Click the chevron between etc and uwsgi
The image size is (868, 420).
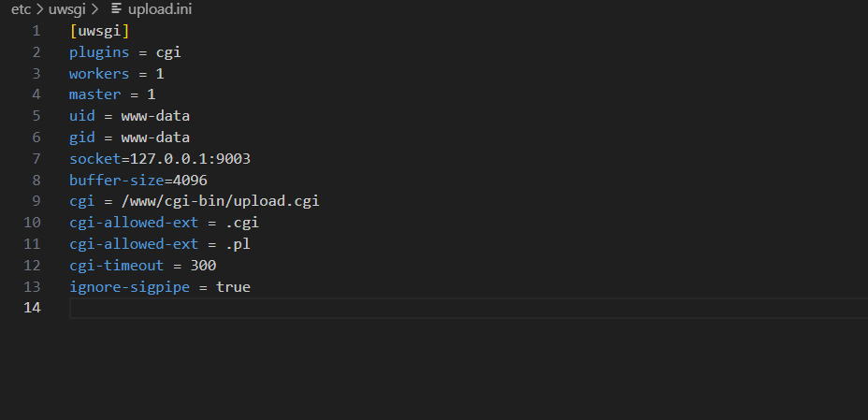tap(39, 9)
